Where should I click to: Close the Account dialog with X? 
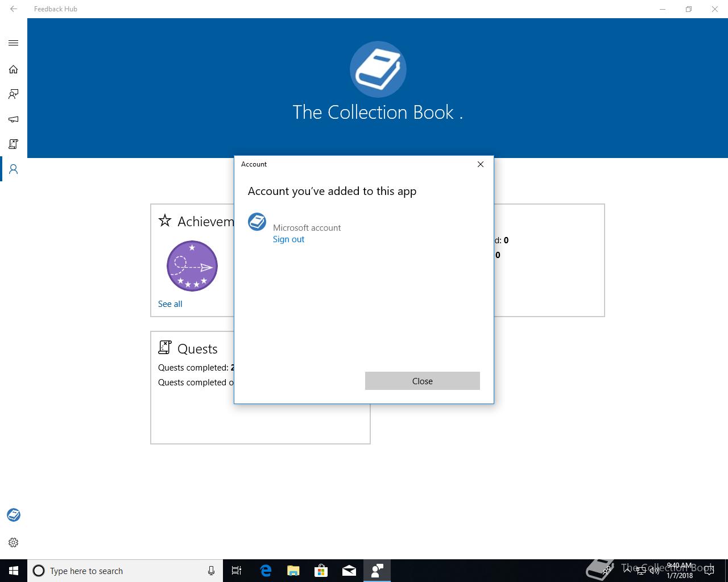point(481,164)
